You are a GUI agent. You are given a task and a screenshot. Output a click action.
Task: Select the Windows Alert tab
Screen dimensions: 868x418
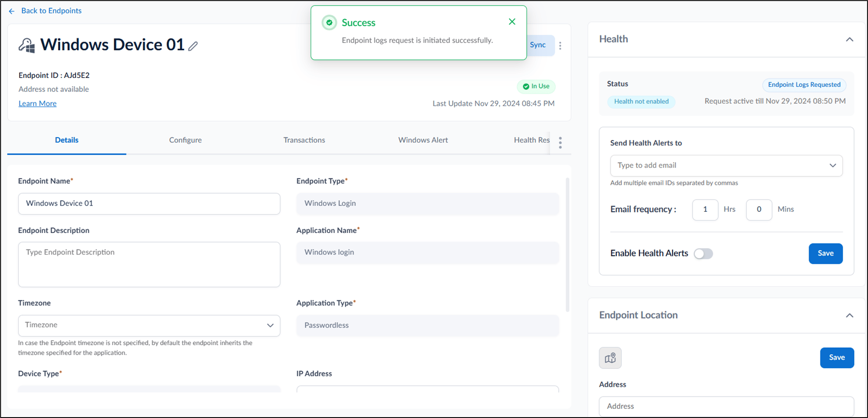(x=423, y=140)
